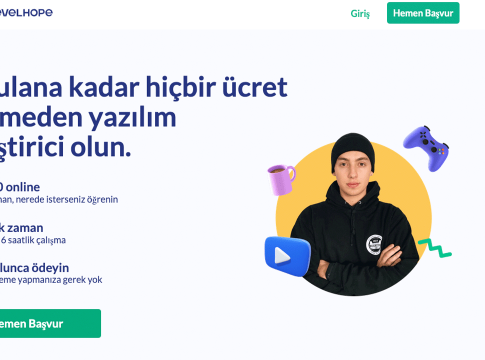Image resolution: width=485 pixels, height=360 pixels.
Task: Open the Giriş login link
Action: pyautogui.click(x=360, y=14)
